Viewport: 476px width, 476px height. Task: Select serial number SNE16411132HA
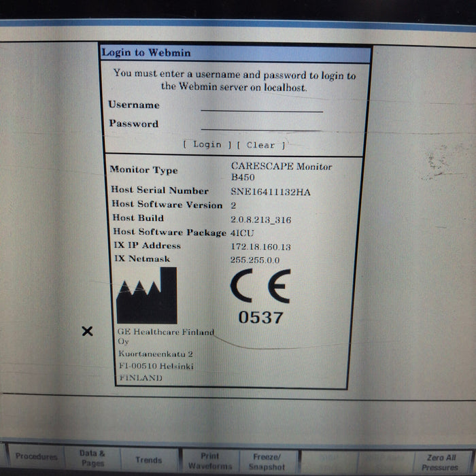[x=271, y=192]
